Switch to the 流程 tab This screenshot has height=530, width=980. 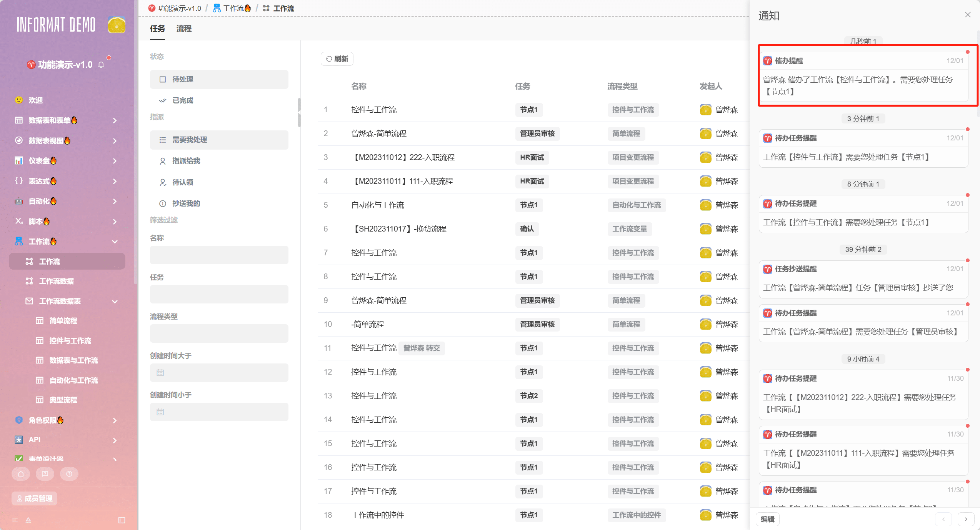(184, 29)
